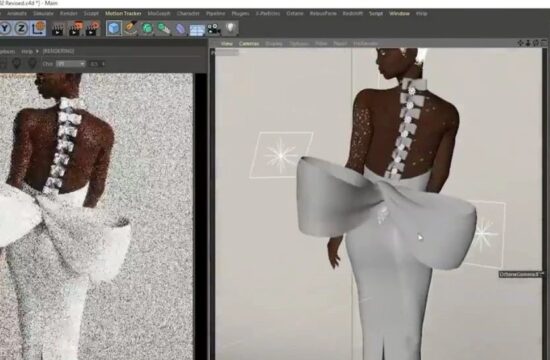
Task: Click first pin picker icon in Live Viewer
Action: [x=17, y=64]
